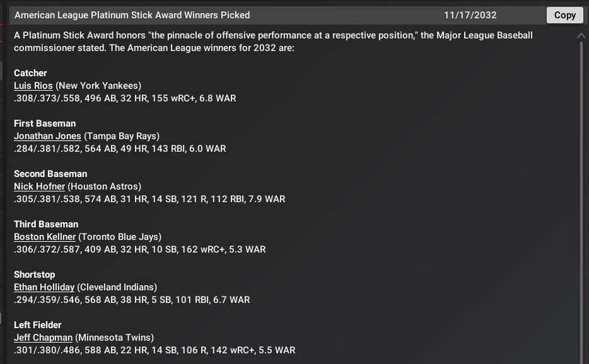Open Boston Kellner's player page

coord(45,237)
